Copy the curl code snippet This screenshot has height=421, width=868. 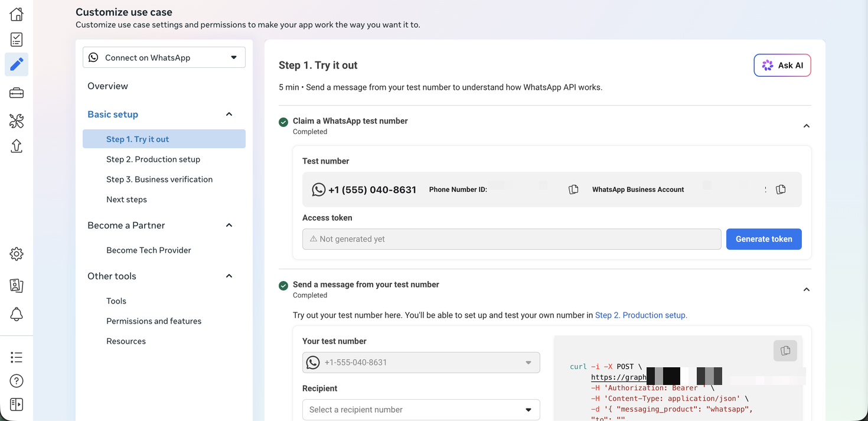(785, 351)
